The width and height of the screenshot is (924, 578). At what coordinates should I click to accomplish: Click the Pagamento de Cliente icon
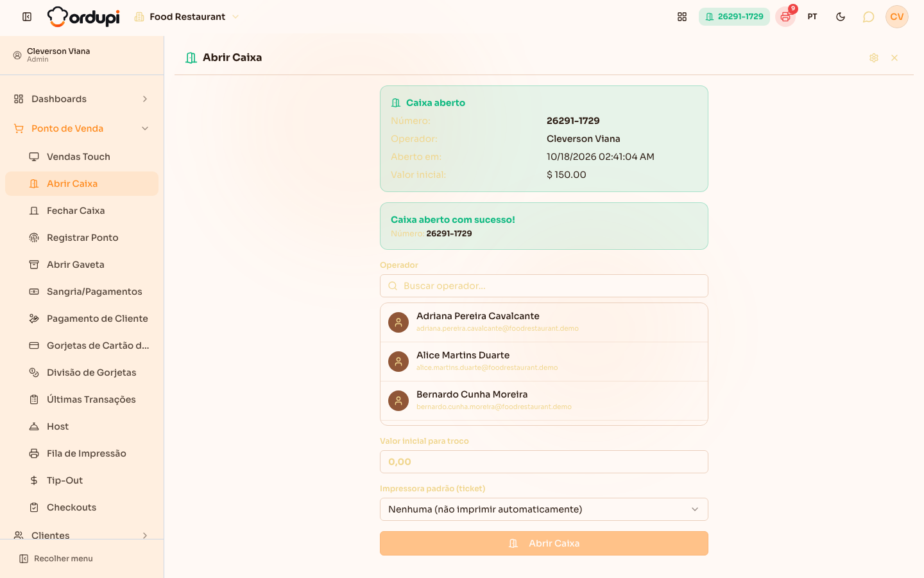34,319
